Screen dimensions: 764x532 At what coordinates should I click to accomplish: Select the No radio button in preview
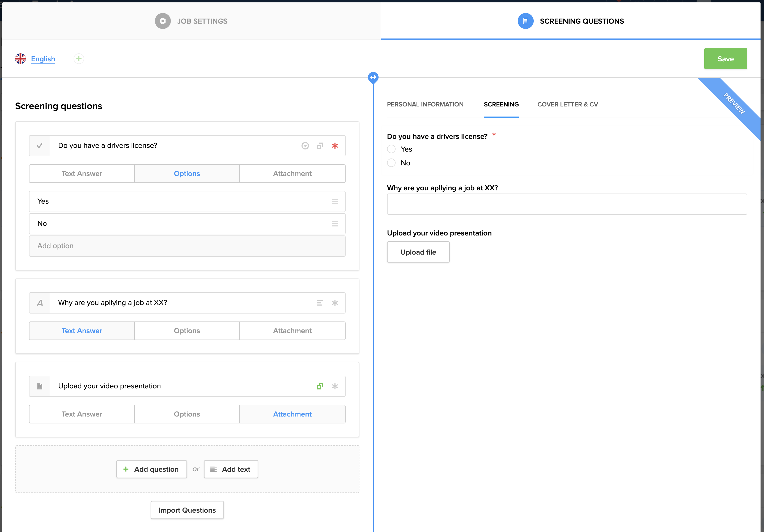[x=391, y=163]
